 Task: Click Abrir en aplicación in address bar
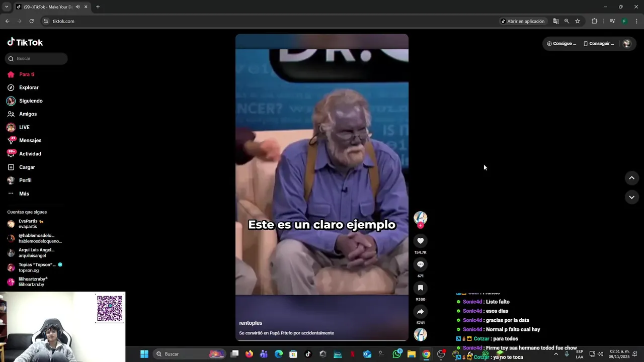[523, 21]
